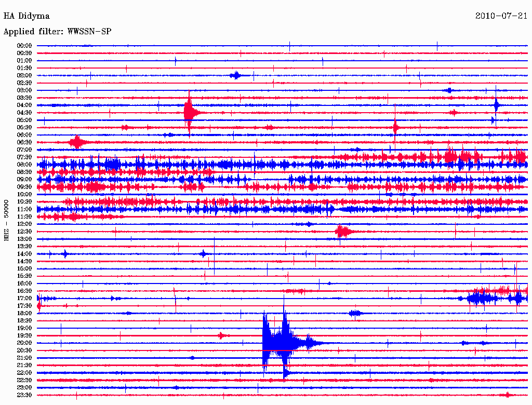Select the 06:30 time label
The height and width of the screenshot is (405, 532).
coord(24,142)
